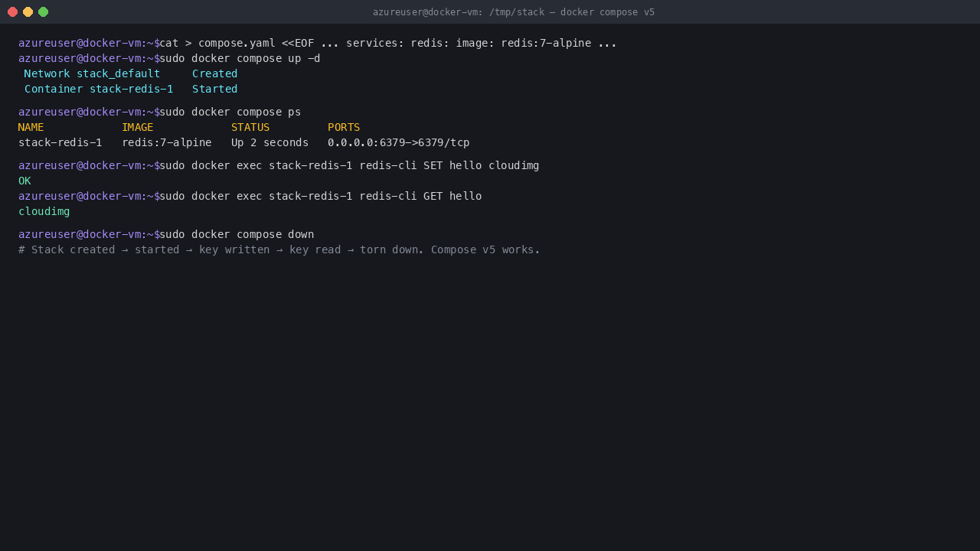This screenshot has width=980, height=551.
Task: Click the 'sudo docker compose ps' command
Action: click(x=230, y=112)
